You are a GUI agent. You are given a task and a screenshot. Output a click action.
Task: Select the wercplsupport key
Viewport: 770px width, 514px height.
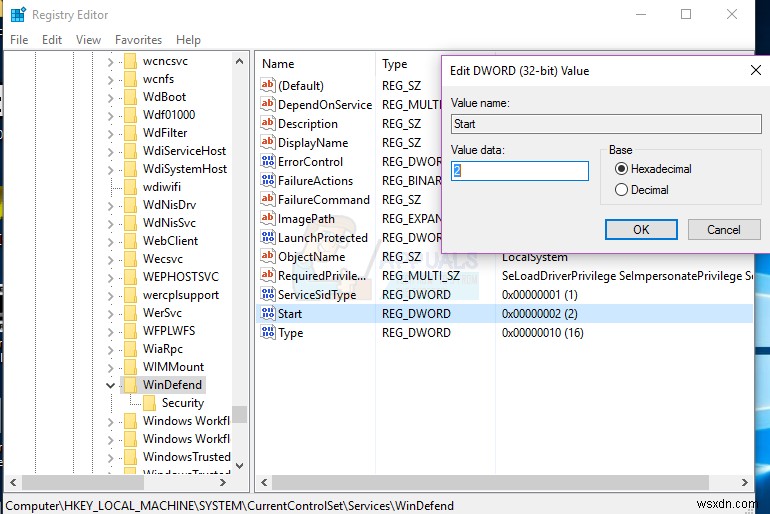point(181,295)
